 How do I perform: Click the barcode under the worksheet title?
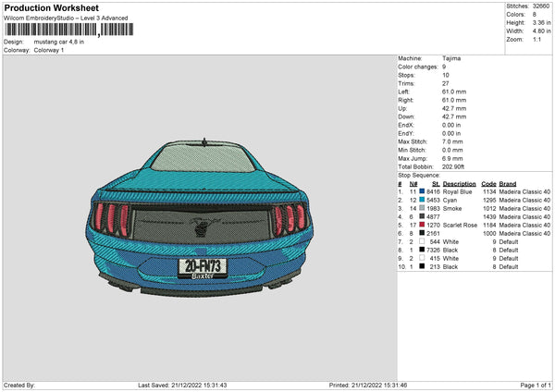(x=69, y=30)
